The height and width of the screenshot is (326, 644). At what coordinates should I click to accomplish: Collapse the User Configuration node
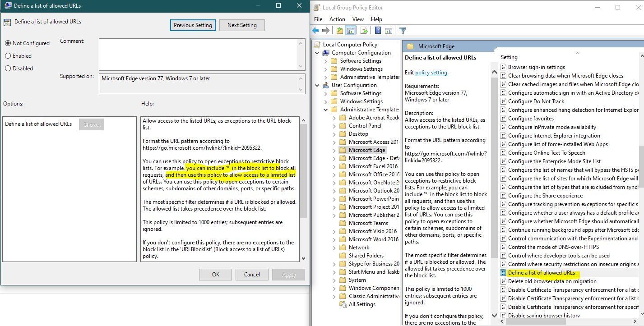pyautogui.click(x=317, y=85)
